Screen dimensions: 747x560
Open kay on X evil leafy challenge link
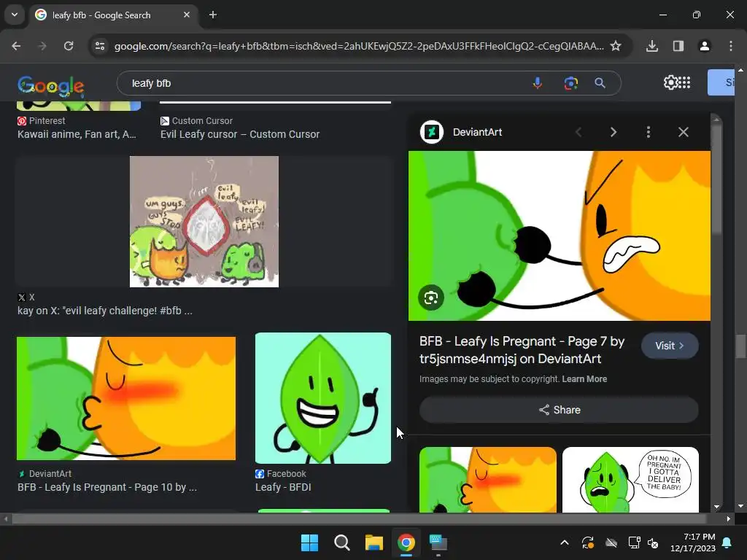pos(105,311)
